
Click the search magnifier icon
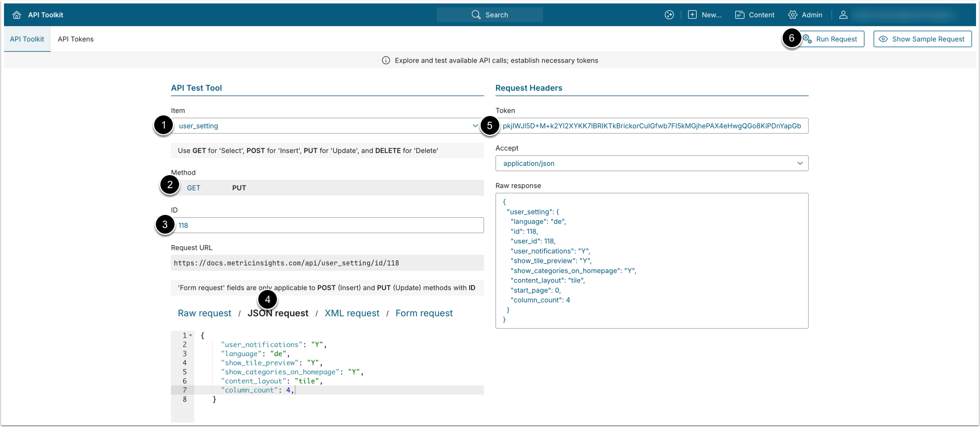point(476,15)
